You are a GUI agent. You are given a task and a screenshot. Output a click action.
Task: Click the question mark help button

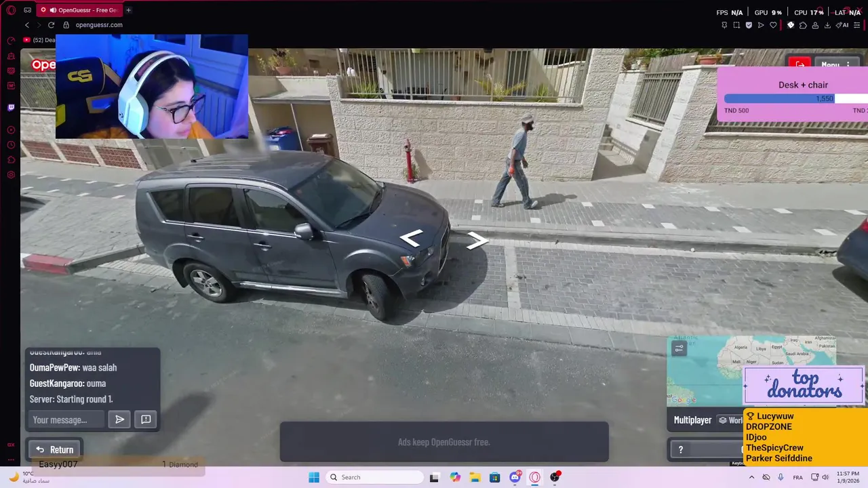[x=680, y=449]
